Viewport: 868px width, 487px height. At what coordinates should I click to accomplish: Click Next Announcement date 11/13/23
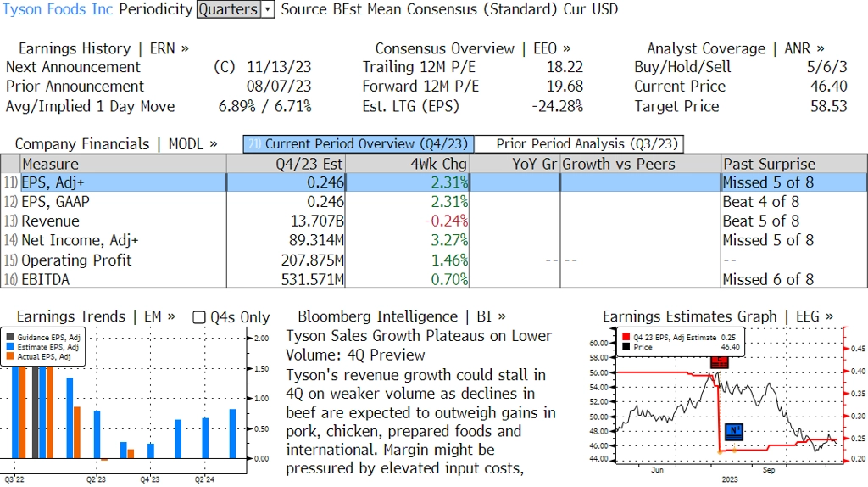pos(279,67)
